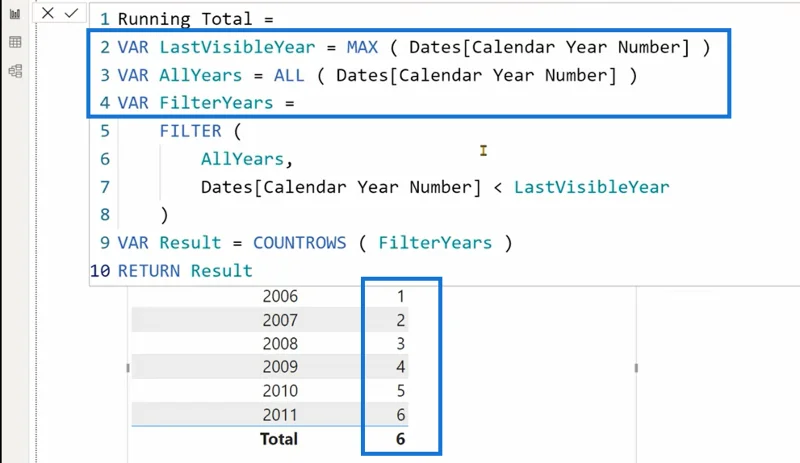Open the Model relationships view icon
The image size is (800, 463).
15,70
